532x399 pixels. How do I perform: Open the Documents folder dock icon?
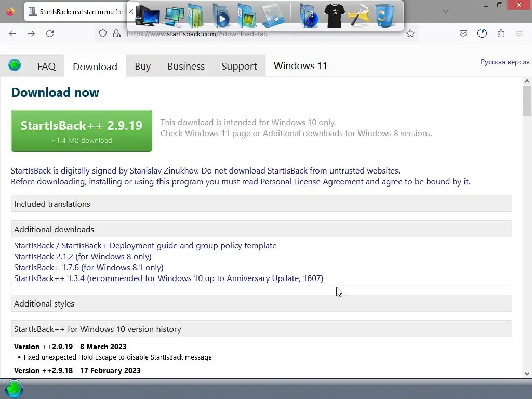click(x=195, y=16)
